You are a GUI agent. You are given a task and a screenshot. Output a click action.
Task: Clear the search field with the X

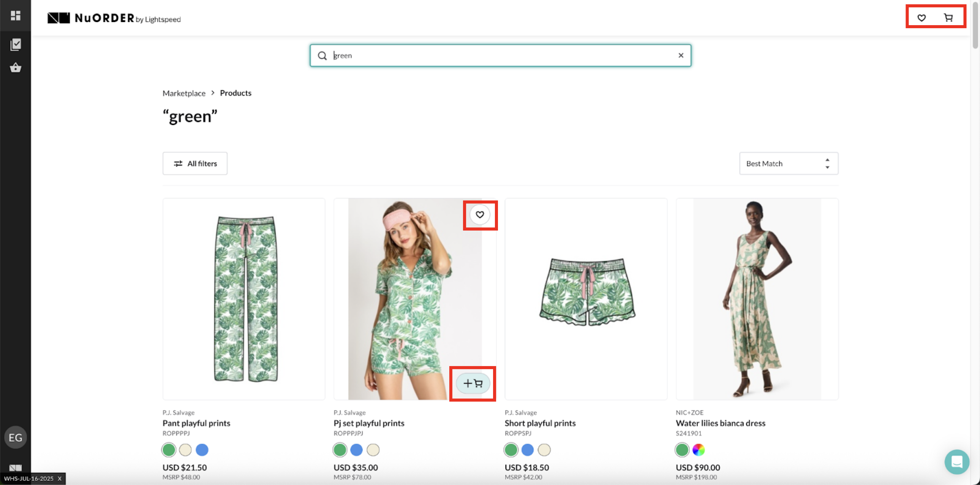(680, 55)
